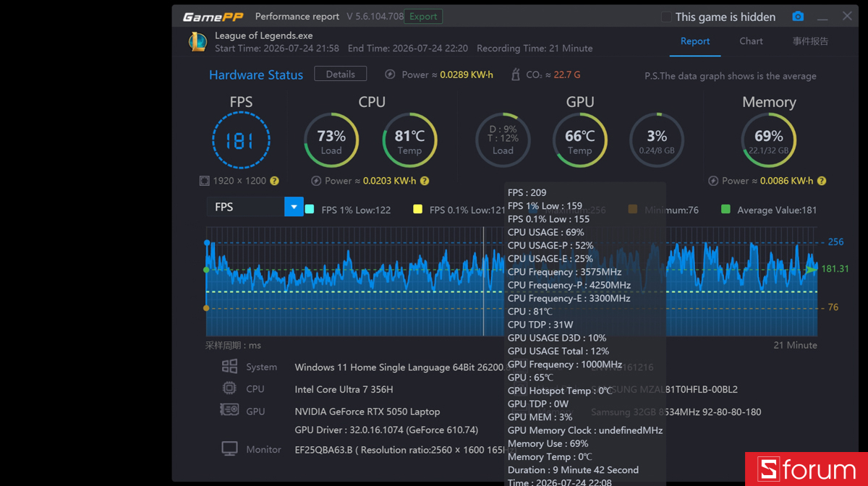Toggle the FPS 1% Low legend square
This screenshot has width=868, height=486.
pyautogui.click(x=310, y=210)
